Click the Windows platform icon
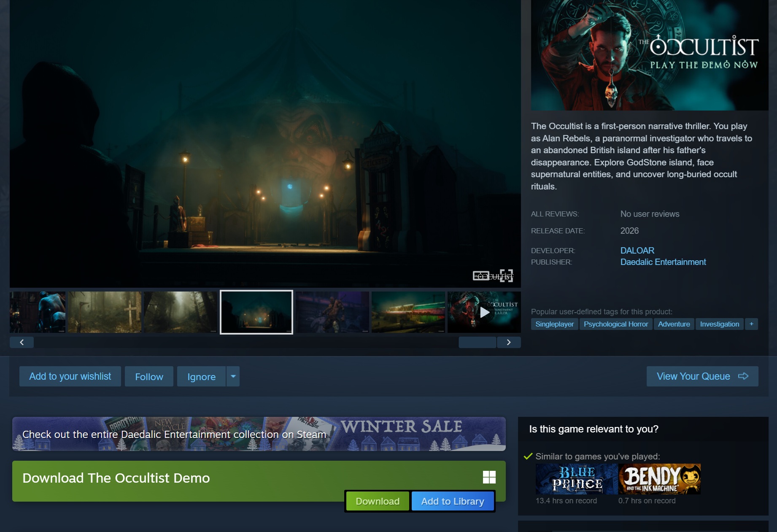Viewport: 777px width, 532px height. click(489, 477)
